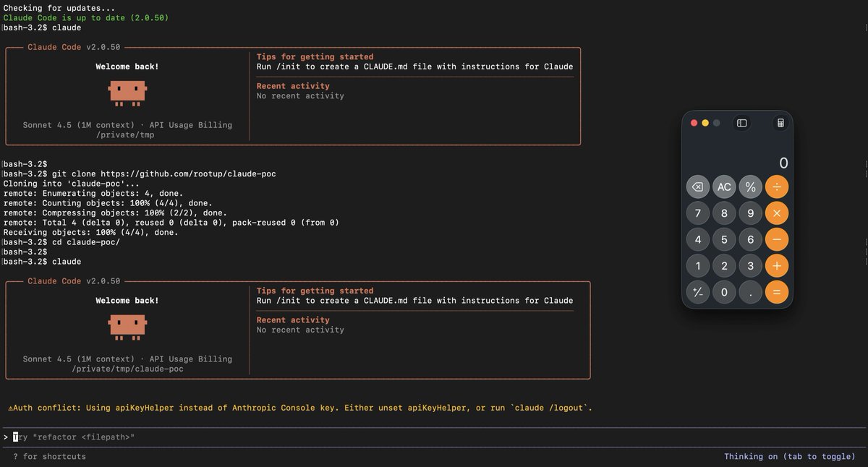This screenshot has height=467, width=868.
Task: Click digit 7 on Calculator
Action: (x=697, y=213)
